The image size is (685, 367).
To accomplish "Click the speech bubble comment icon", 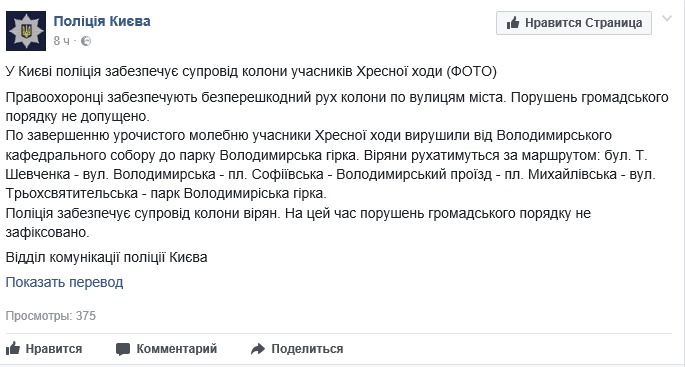I will [123, 349].
